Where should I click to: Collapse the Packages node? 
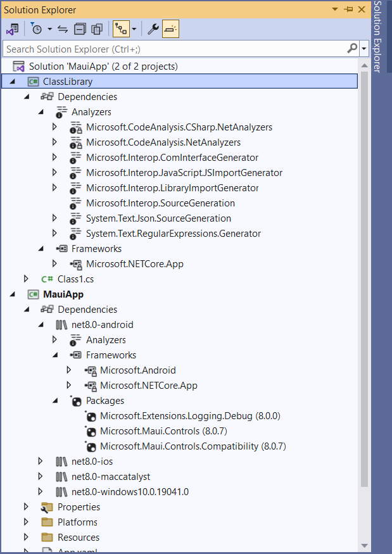[55, 400]
